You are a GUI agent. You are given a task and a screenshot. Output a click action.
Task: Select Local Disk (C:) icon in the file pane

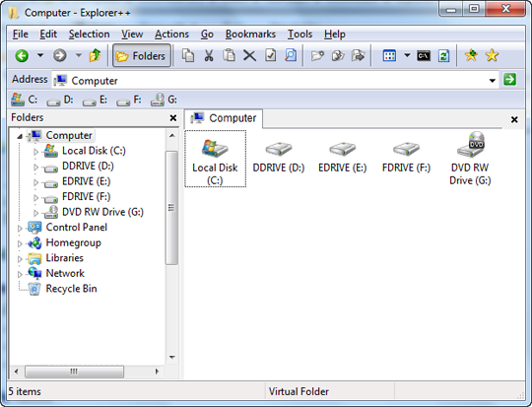215,159
